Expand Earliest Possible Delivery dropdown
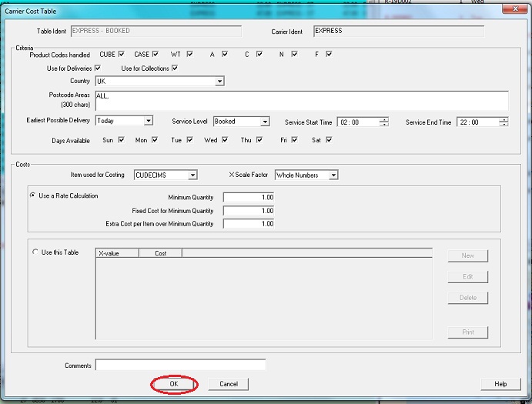The image size is (532, 404). pyautogui.click(x=148, y=122)
